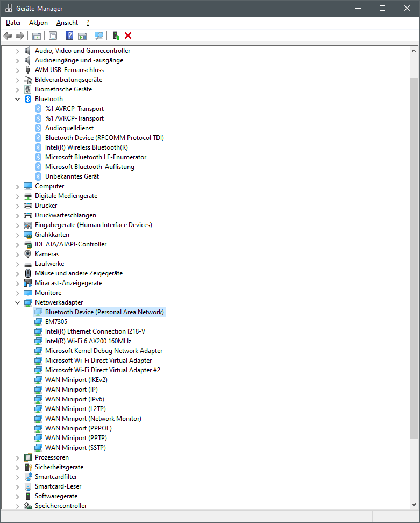Screen dimensions: 420x523
Task: Select Intel(R) Wireless Bluetooth(R) device
Action: [x=87, y=147]
